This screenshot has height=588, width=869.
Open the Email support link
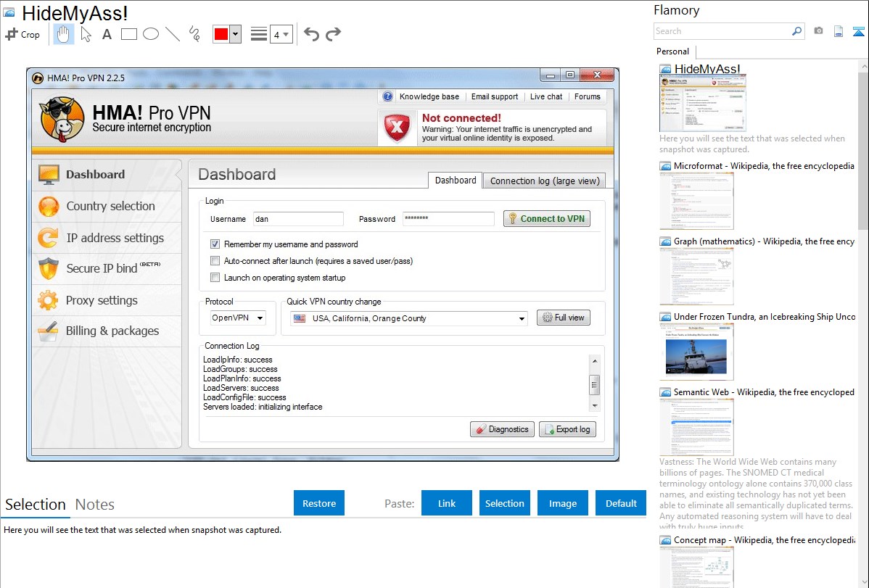click(495, 96)
